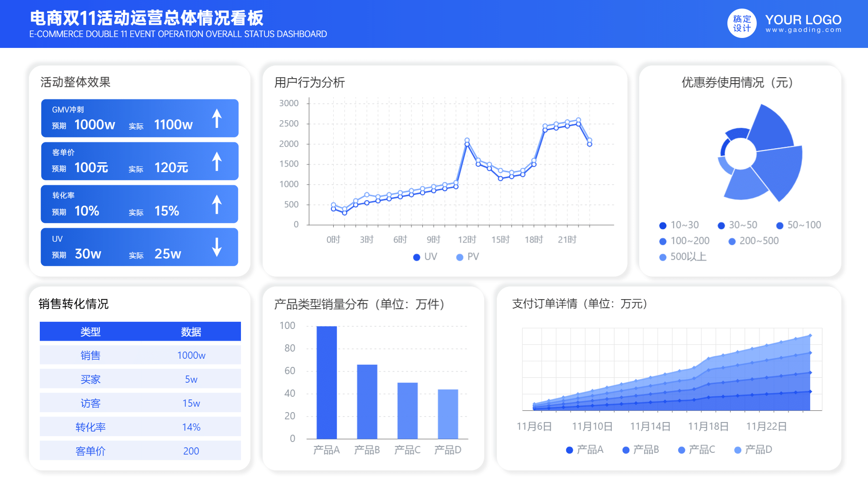Toggle the UV legend dot in line chart
The width and height of the screenshot is (868, 488).
tap(416, 257)
